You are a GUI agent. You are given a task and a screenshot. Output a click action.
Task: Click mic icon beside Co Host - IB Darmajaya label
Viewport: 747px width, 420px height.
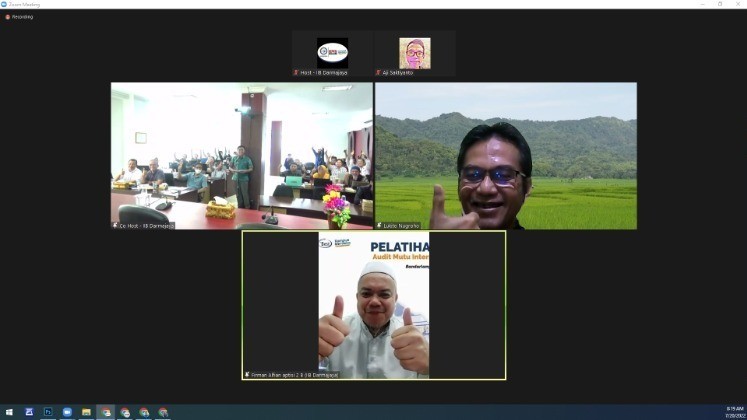point(115,225)
